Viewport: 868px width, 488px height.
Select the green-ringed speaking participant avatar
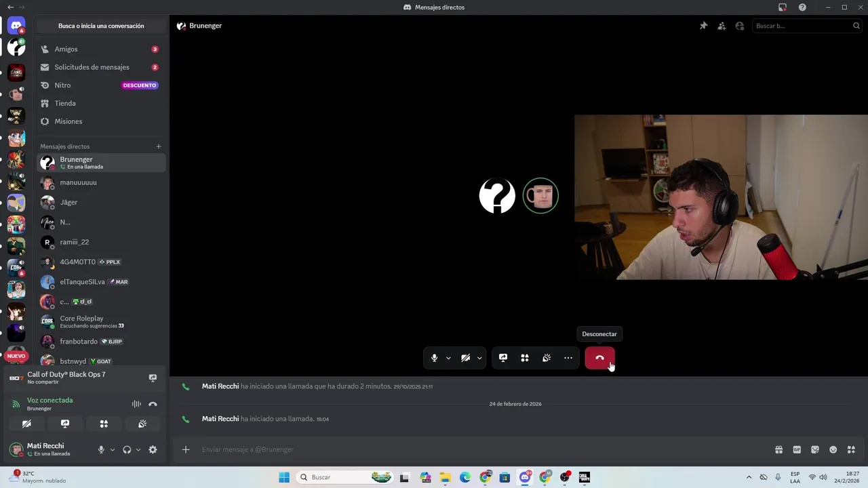click(540, 196)
